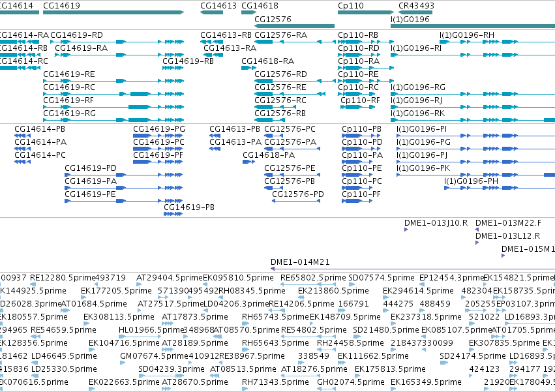Image resolution: width=555 pixels, height=392 pixels.
Task: Open transcript CG14619-RF
Action: point(68,100)
